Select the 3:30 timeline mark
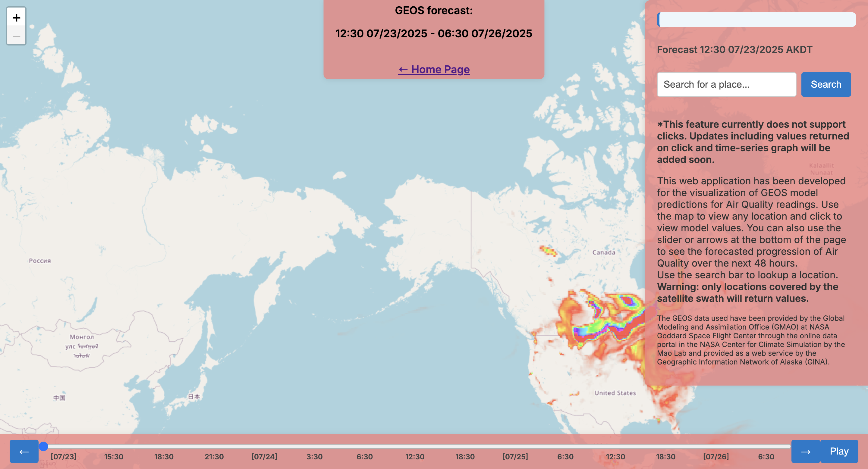This screenshot has width=868, height=469. click(x=314, y=457)
